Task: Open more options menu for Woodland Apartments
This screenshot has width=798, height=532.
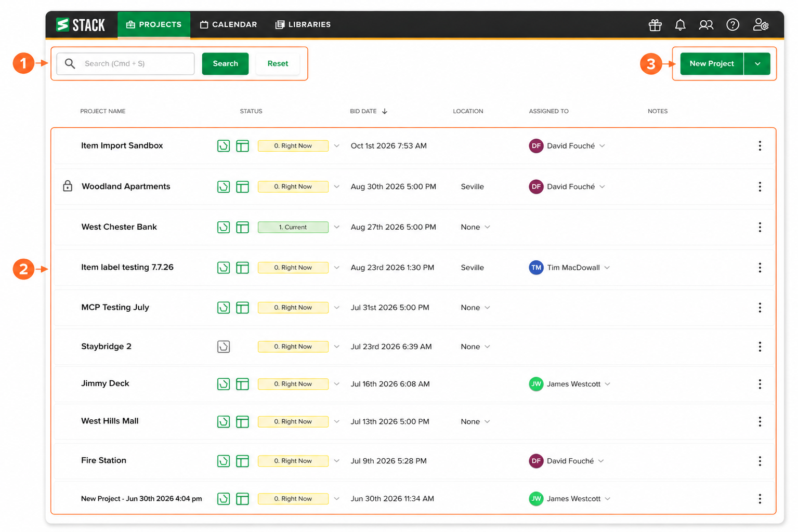Action: pos(760,187)
